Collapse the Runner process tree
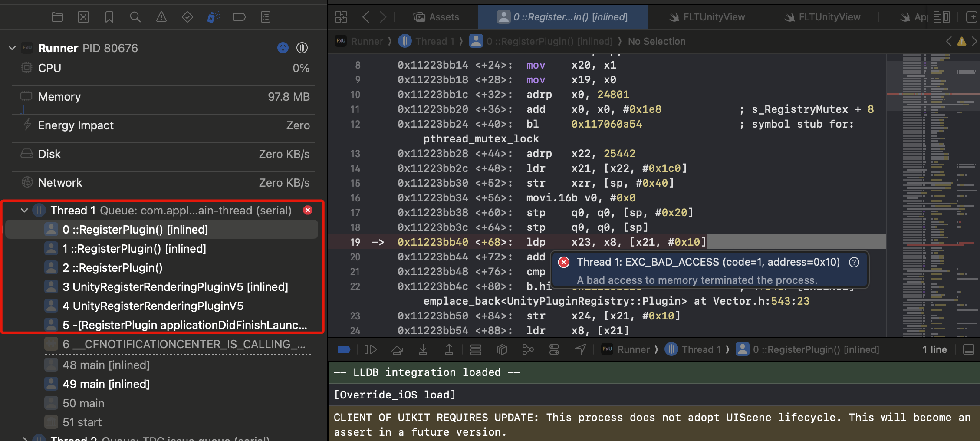The image size is (980, 441). tap(12, 48)
